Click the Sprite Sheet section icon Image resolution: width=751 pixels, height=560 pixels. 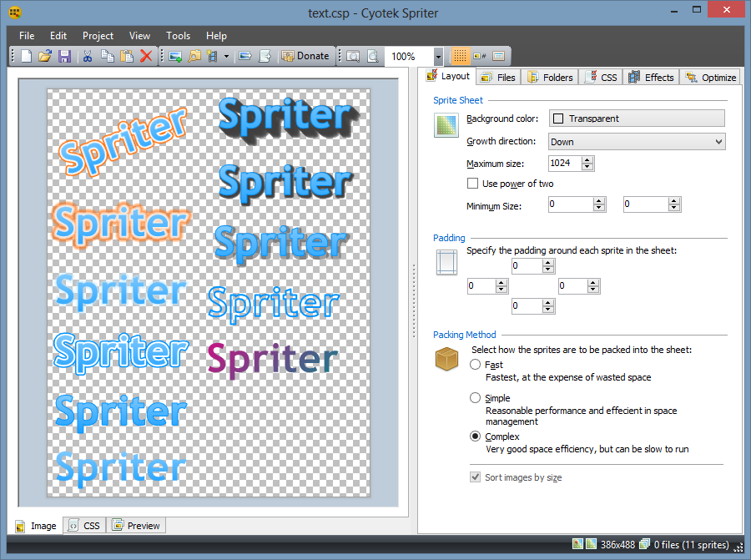pos(446,125)
